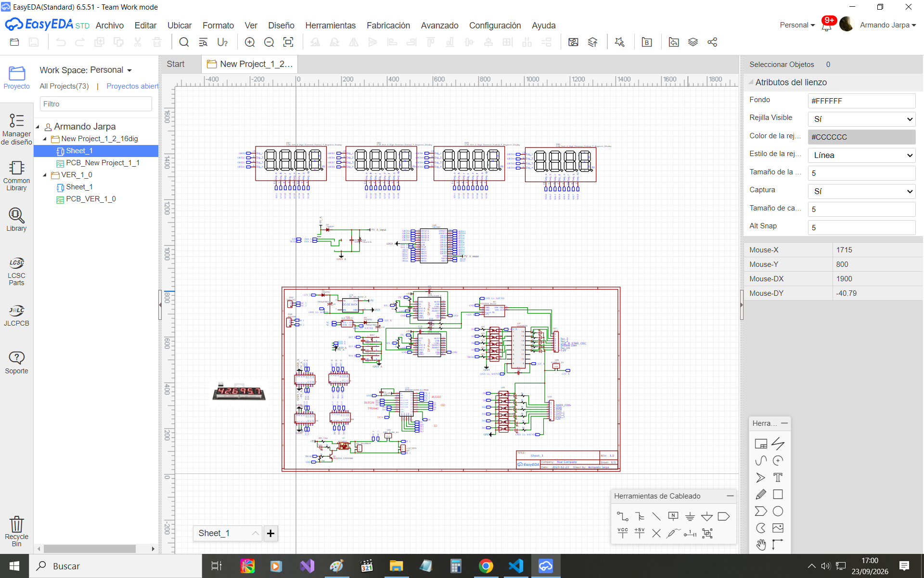924x578 pixels.
Task: Select the Drag hand tool
Action: 761,545
